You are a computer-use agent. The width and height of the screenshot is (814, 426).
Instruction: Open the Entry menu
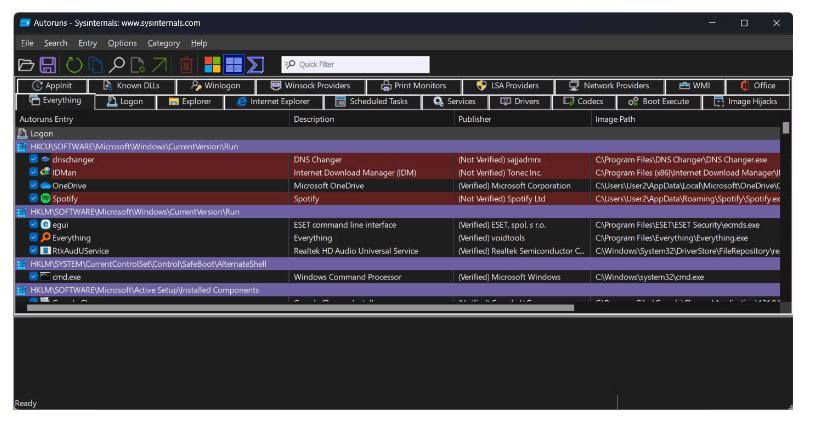(x=88, y=43)
